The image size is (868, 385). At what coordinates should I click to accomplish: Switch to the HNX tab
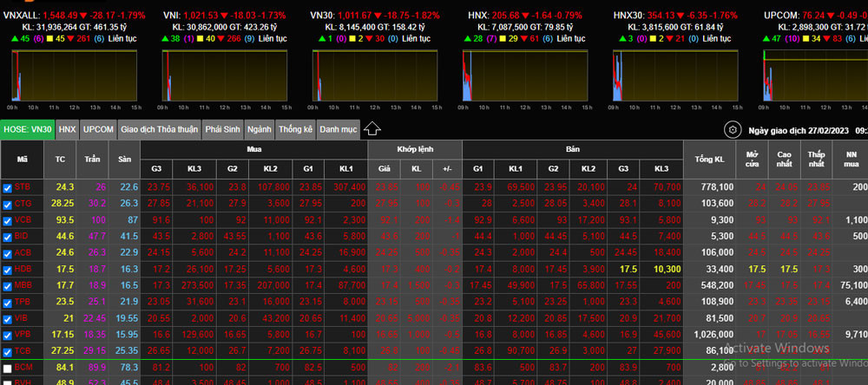coord(68,129)
